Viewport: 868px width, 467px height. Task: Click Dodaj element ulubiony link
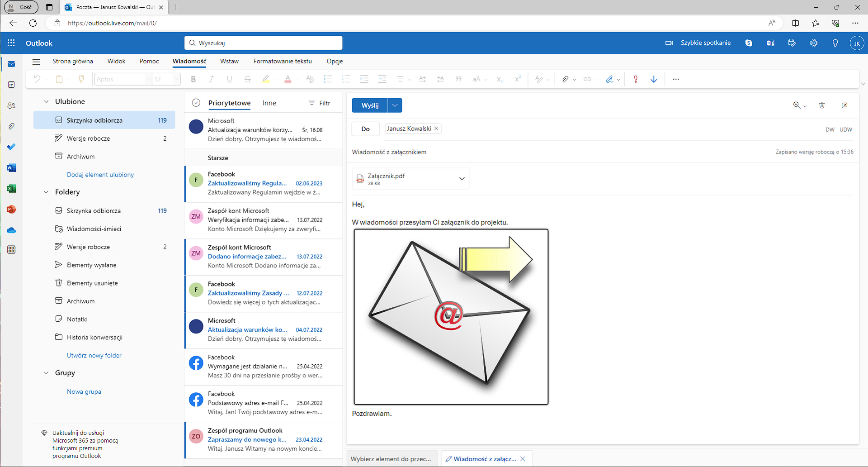[x=100, y=175]
